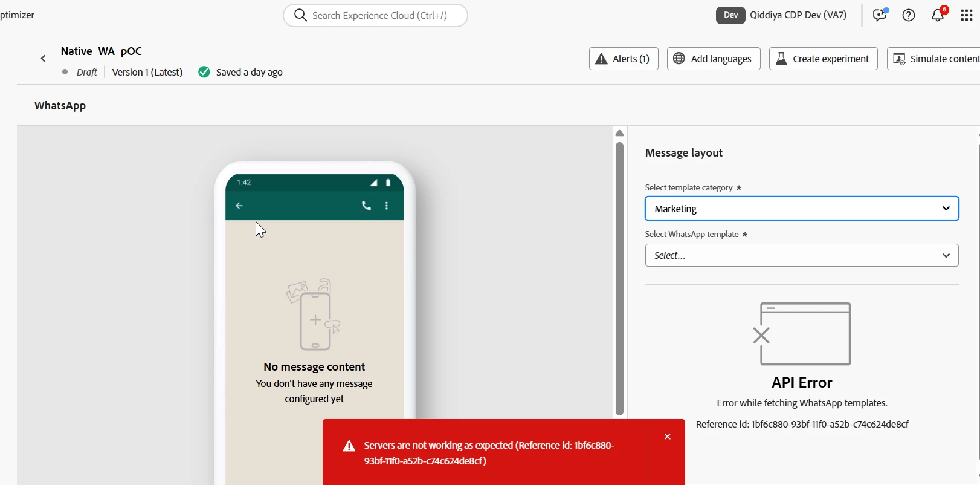Viewport: 980px width, 485px height.
Task: Click the Saved a day ago text
Action: coord(250,72)
